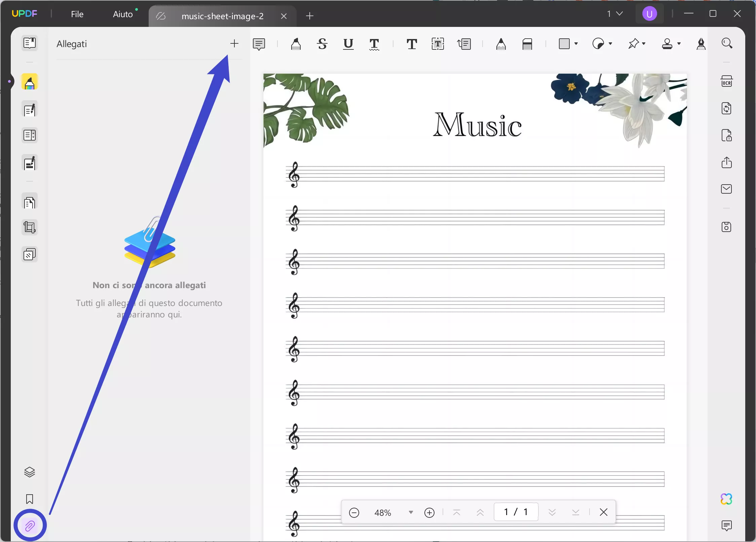This screenshot has height=542, width=756.
Task: Select the Text box tool
Action: [x=438, y=44]
